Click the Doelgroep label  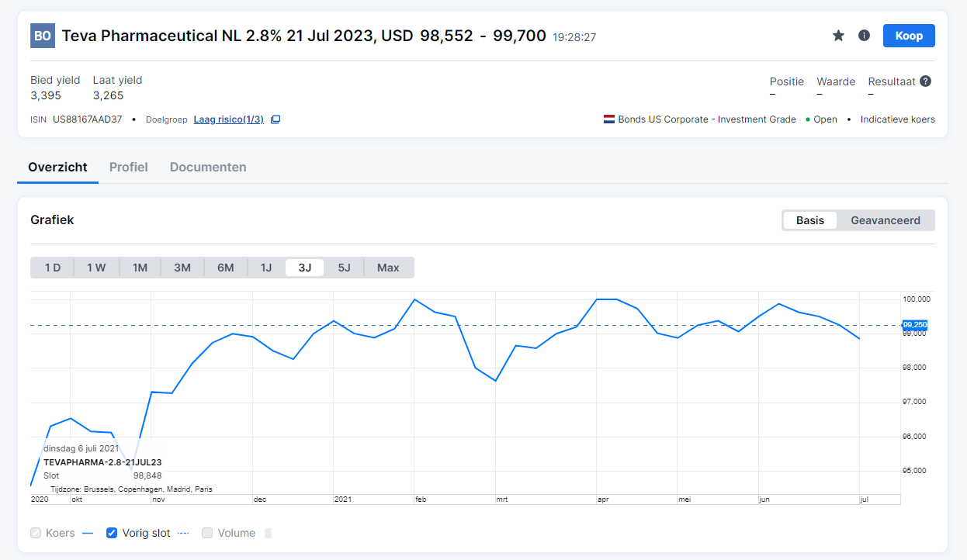tap(167, 119)
